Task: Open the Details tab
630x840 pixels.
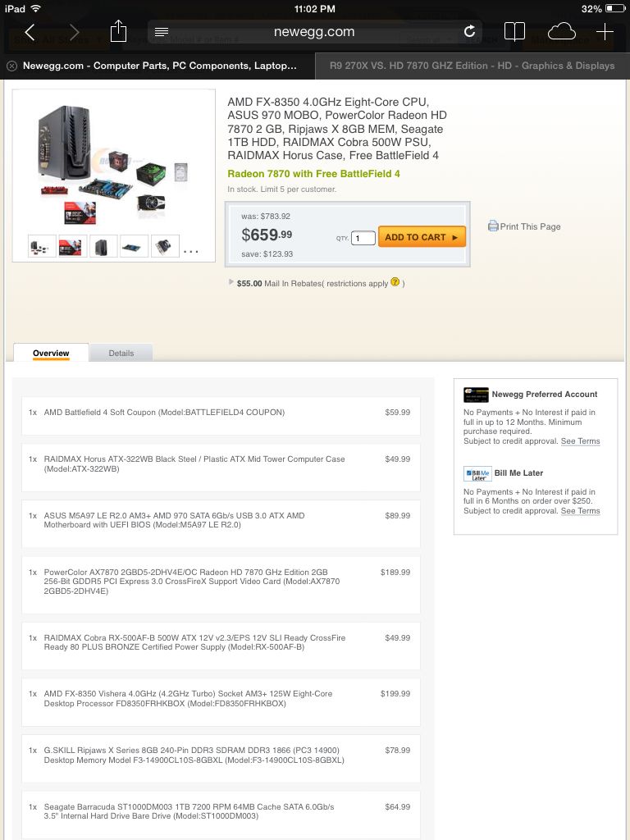Action: tap(121, 353)
